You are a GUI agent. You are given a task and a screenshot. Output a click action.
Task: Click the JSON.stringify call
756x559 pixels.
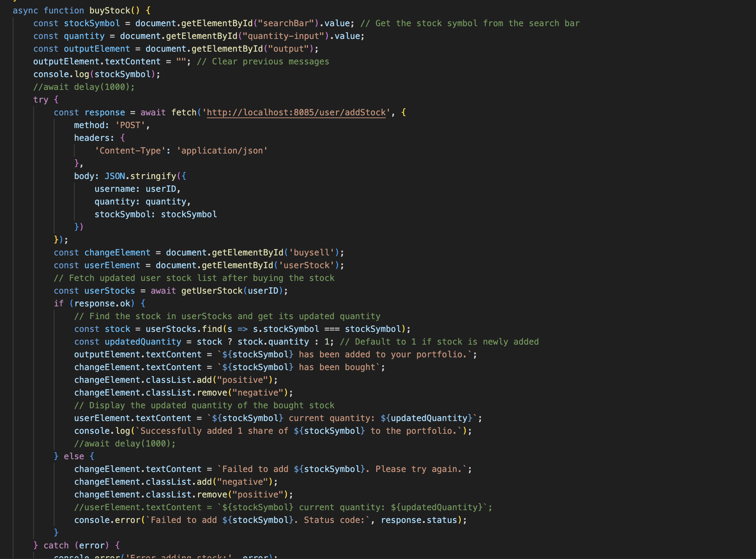point(140,176)
